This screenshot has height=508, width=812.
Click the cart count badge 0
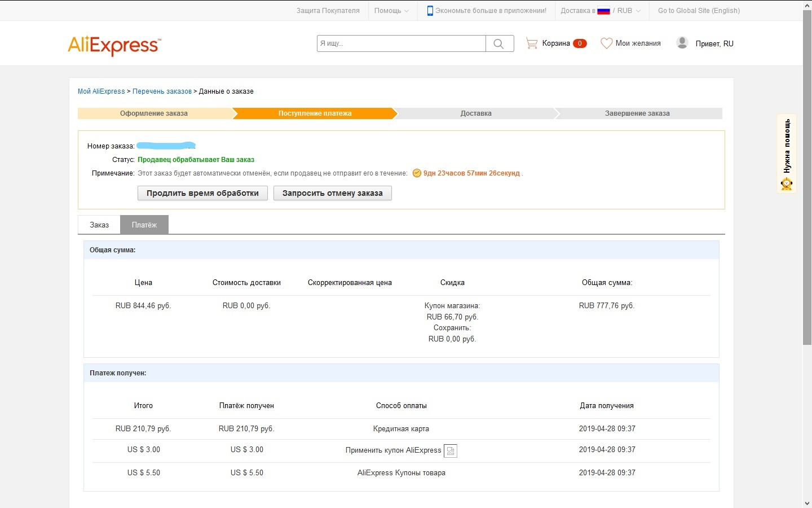pyautogui.click(x=580, y=43)
